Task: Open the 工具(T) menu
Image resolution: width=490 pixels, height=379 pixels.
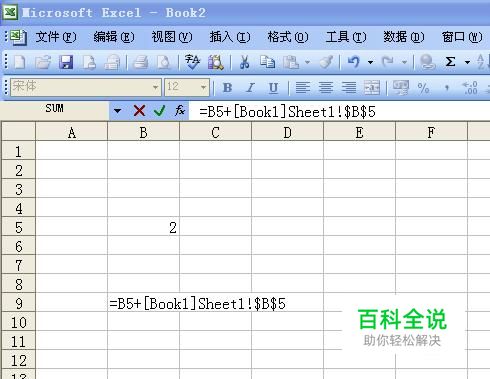Action: coord(346,37)
